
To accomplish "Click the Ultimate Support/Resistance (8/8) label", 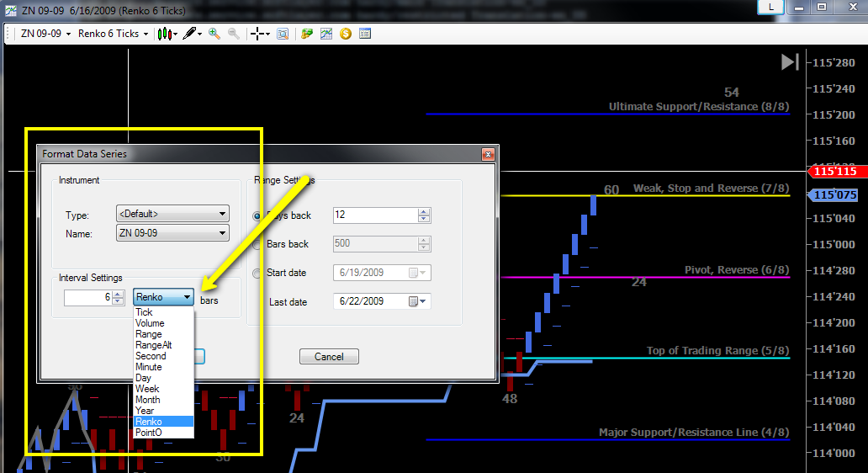I will [699, 107].
